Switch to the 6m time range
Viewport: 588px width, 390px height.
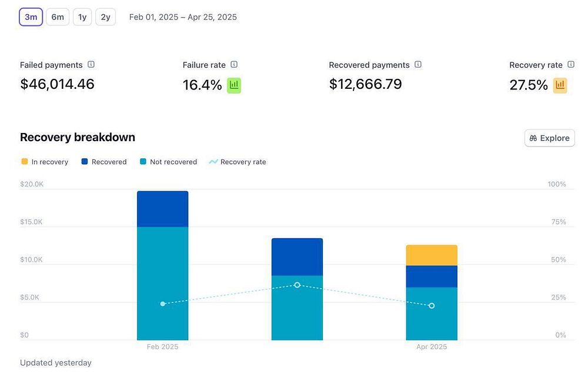(58, 17)
